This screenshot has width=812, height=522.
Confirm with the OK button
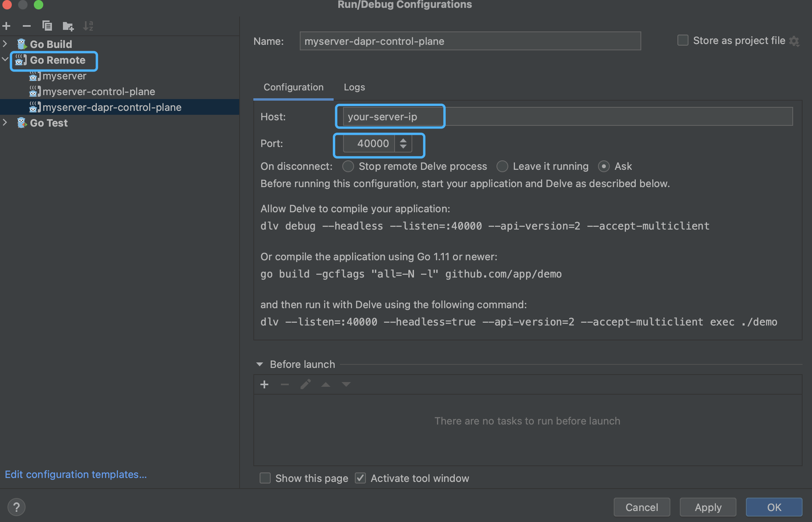(774, 507)
